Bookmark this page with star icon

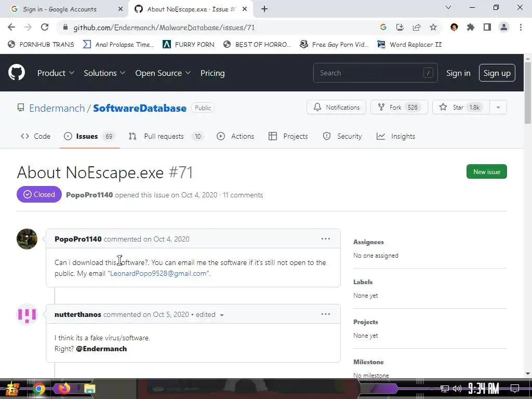433,27
